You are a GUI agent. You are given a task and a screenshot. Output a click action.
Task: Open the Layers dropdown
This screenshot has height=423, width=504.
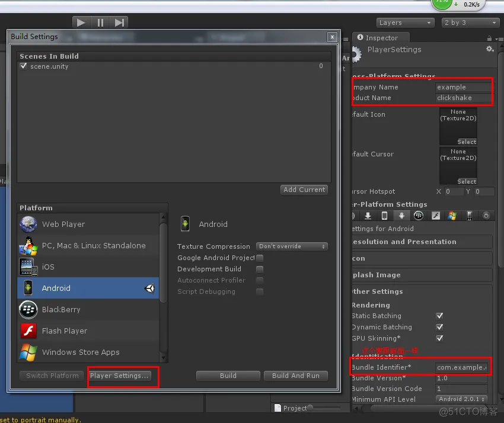coord(405,23)
